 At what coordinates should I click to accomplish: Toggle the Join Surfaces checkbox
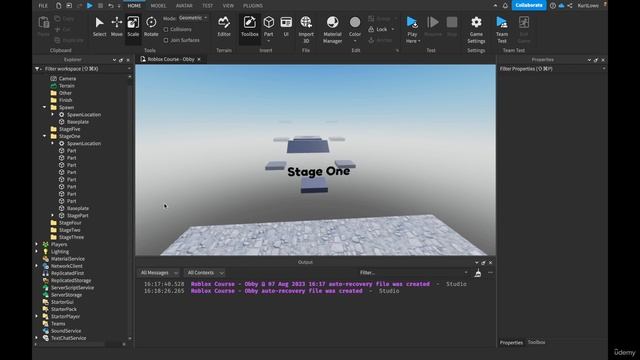pos(166,40)
